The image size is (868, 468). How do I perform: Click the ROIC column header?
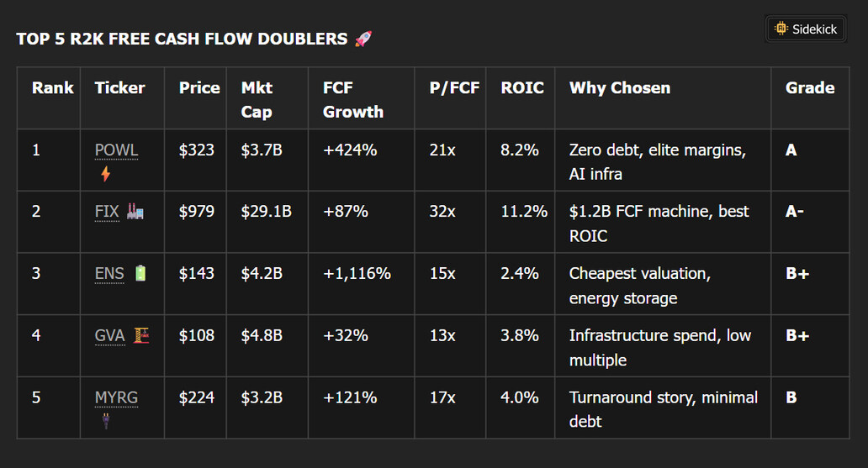pyautogui.click(x=522, y=87)
